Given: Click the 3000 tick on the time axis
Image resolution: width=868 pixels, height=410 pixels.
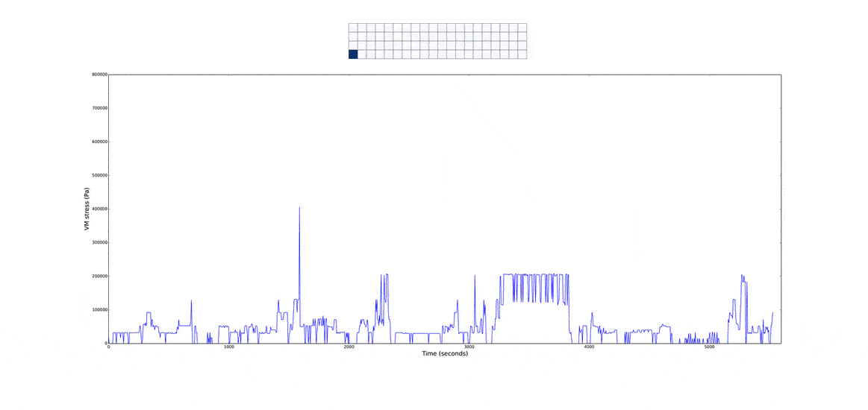Looking at the screenshot, I should pyautogui.click(x=469, y=347).
